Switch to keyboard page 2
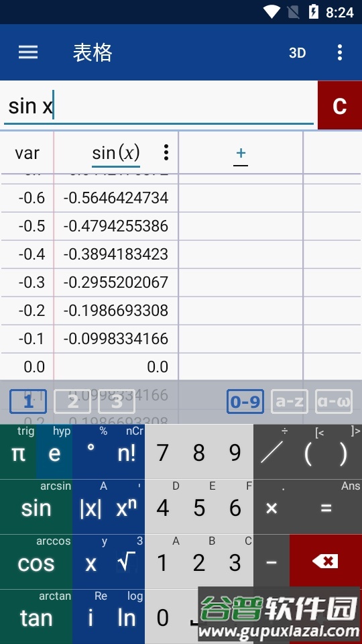The image size is (362, 644). coord(72,402)
